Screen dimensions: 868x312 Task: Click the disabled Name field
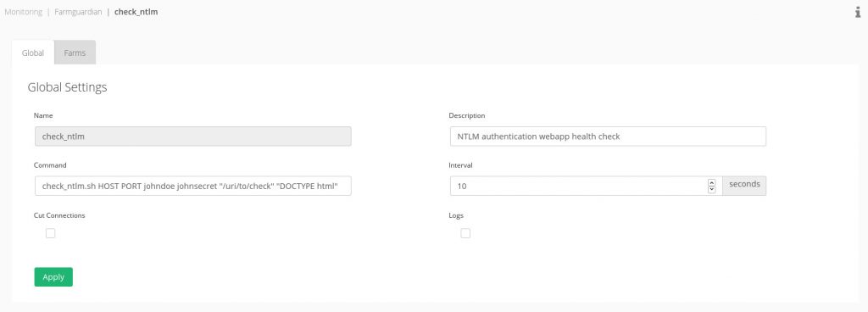[x=193, y=136]
